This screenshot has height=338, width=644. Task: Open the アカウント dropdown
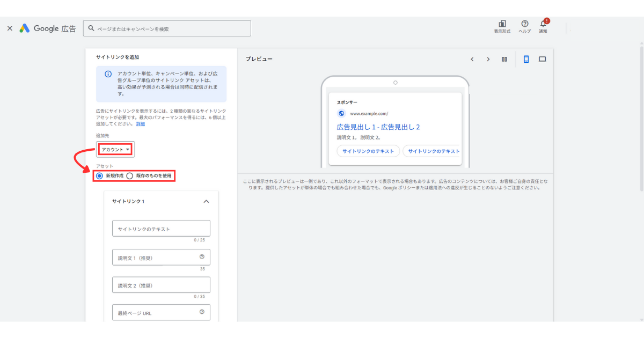coord(116,150)
